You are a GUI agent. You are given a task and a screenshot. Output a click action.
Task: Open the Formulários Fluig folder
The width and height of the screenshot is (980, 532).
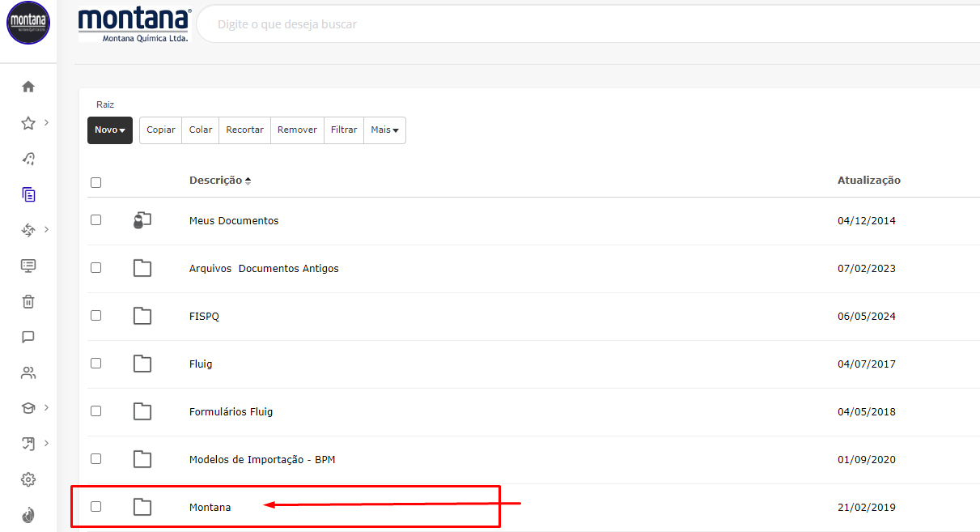(x=231, y=412)
